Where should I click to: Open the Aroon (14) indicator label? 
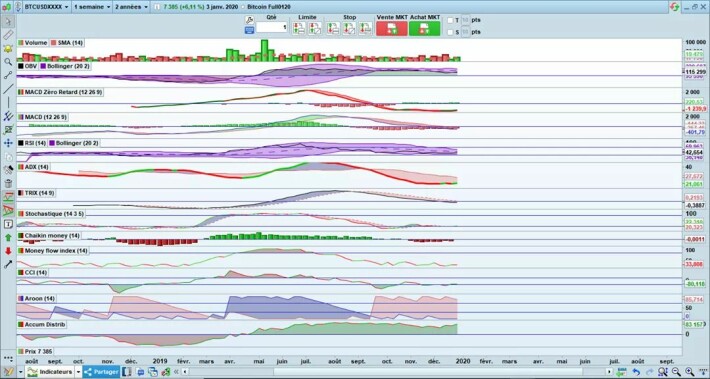(36, 299)
